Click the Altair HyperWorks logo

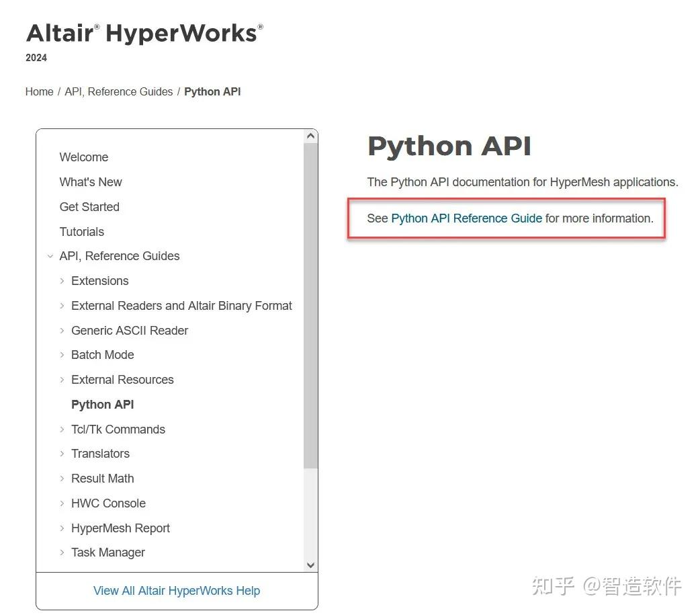[x=143, y=32]
